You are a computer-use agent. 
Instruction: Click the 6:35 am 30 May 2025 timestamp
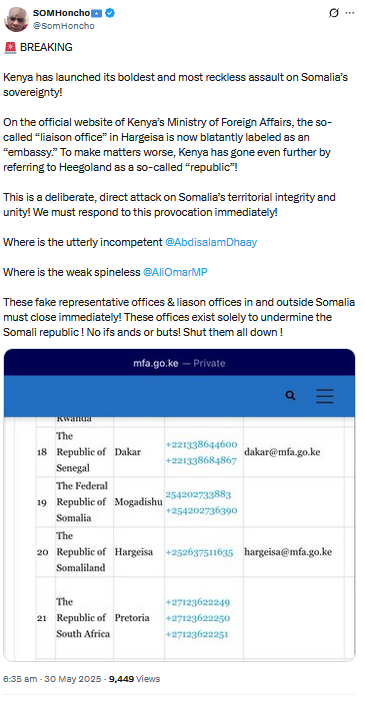pos(51,679)
